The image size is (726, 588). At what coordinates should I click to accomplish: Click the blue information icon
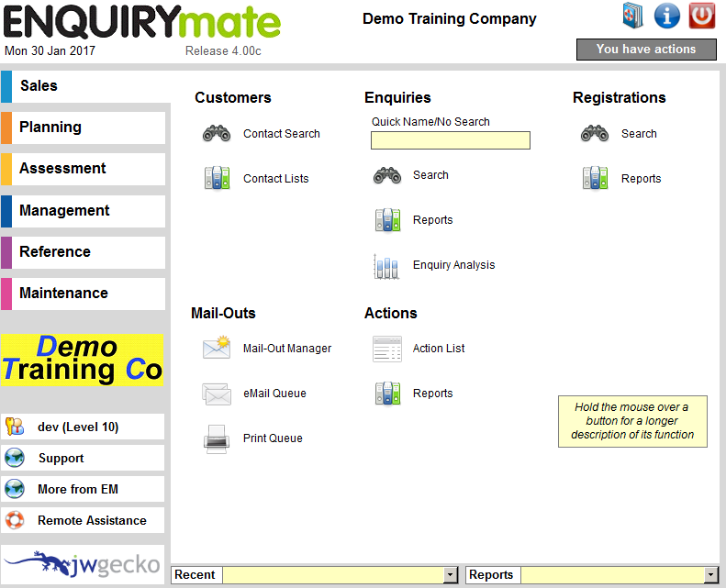tap(666, 16)
